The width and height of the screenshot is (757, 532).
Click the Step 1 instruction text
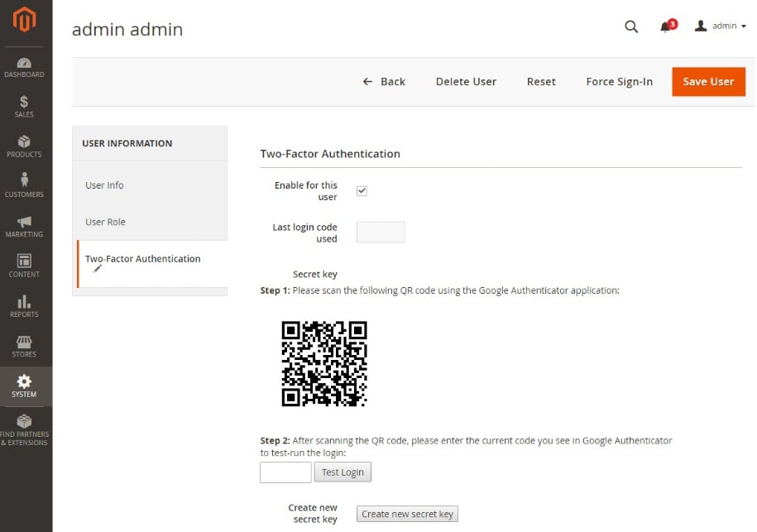tap(440, 290)
